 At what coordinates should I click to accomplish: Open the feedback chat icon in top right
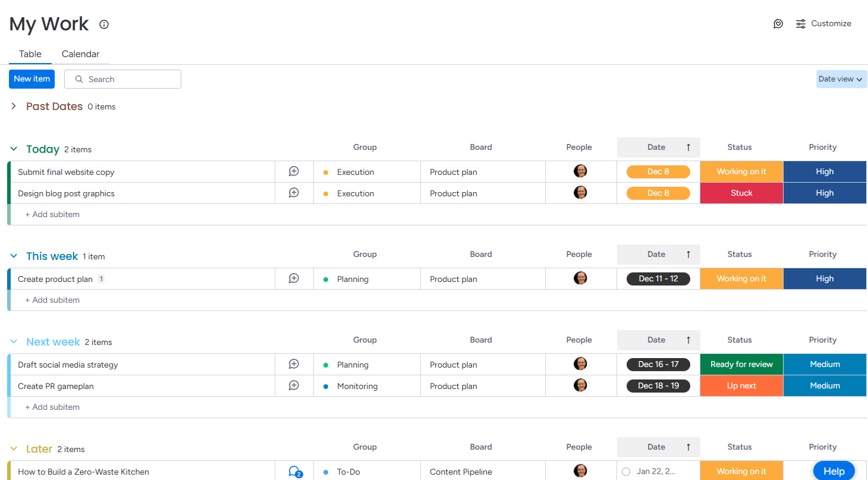pyautogui.click(x=778, y=24)
